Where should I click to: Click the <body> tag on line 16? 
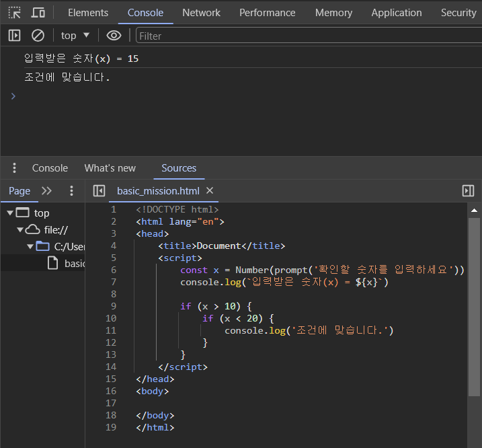[x=153, y=391]
